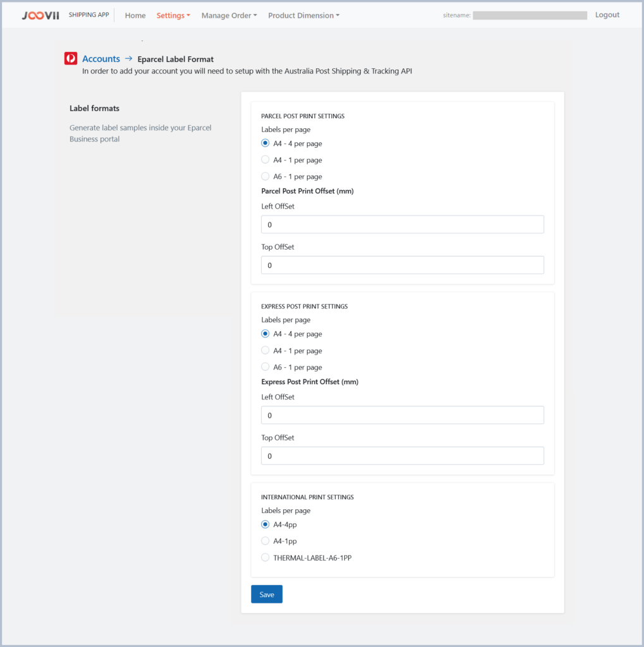Select THERMAL-LABEL-A6-1PP radio option
The image size is (644, 647).
265,558
